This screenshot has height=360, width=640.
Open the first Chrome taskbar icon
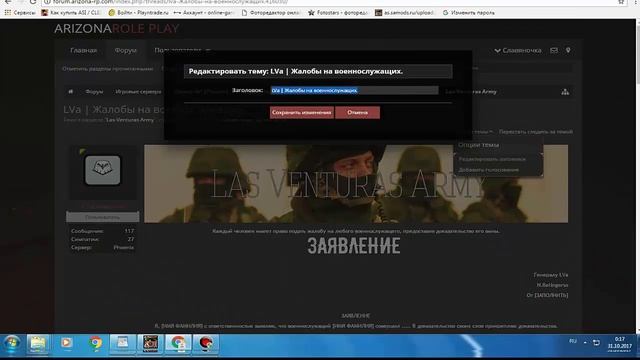tap(96, 344)
